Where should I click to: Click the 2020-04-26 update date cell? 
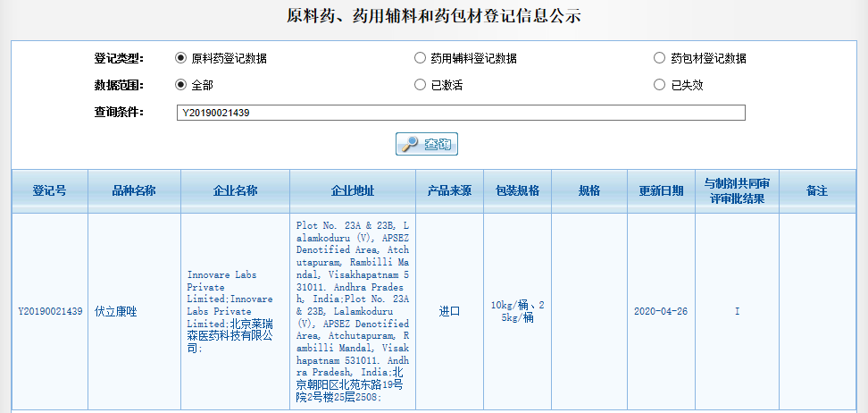662,312
